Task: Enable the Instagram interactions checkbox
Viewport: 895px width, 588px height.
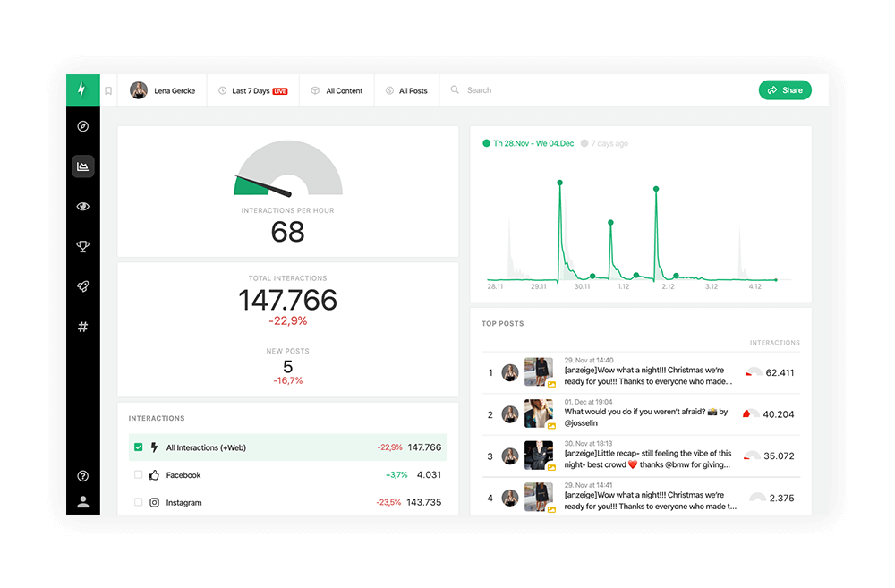Action: 139,503
